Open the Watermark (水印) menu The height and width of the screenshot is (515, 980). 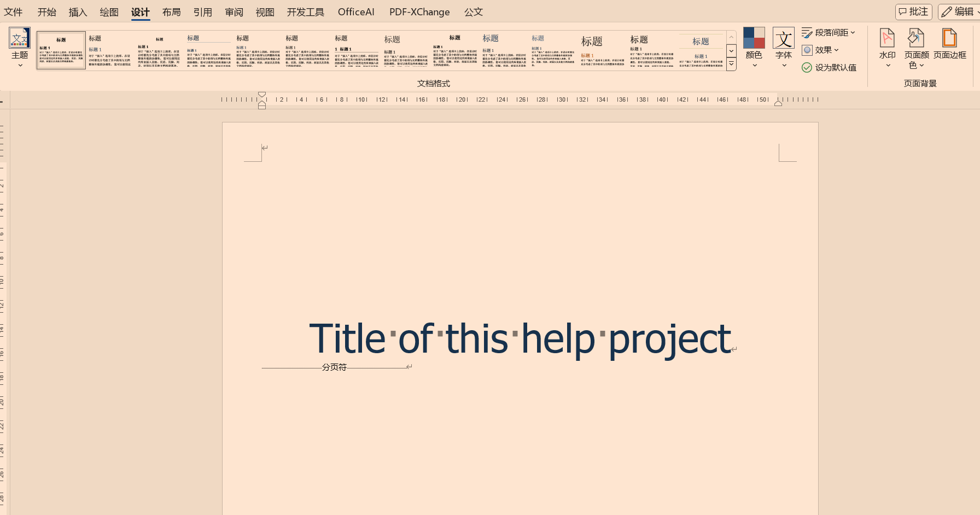click(x=887, y=48)
